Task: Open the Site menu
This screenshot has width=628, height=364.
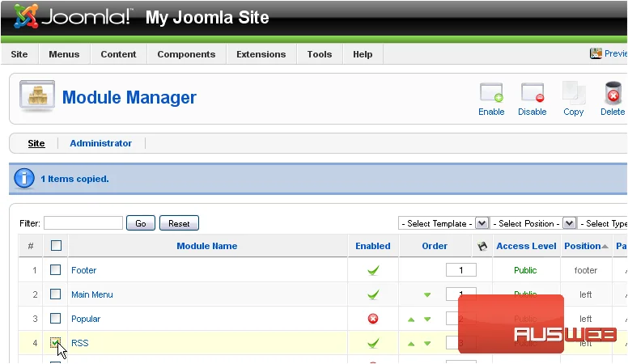Action: (19, 54)
